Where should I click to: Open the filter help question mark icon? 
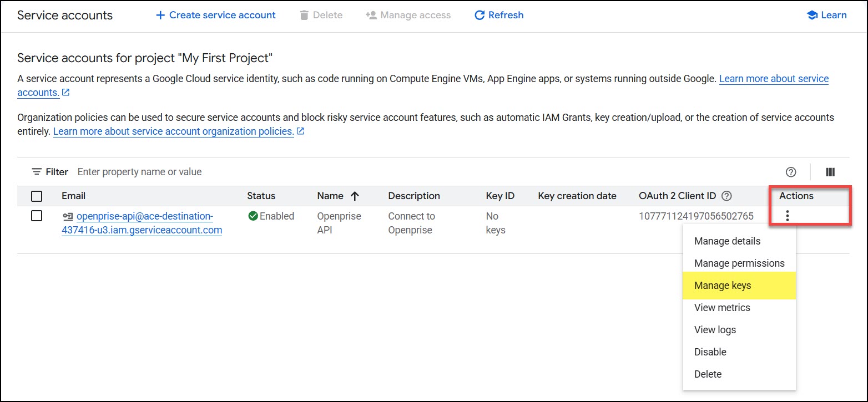coord(791,172)
